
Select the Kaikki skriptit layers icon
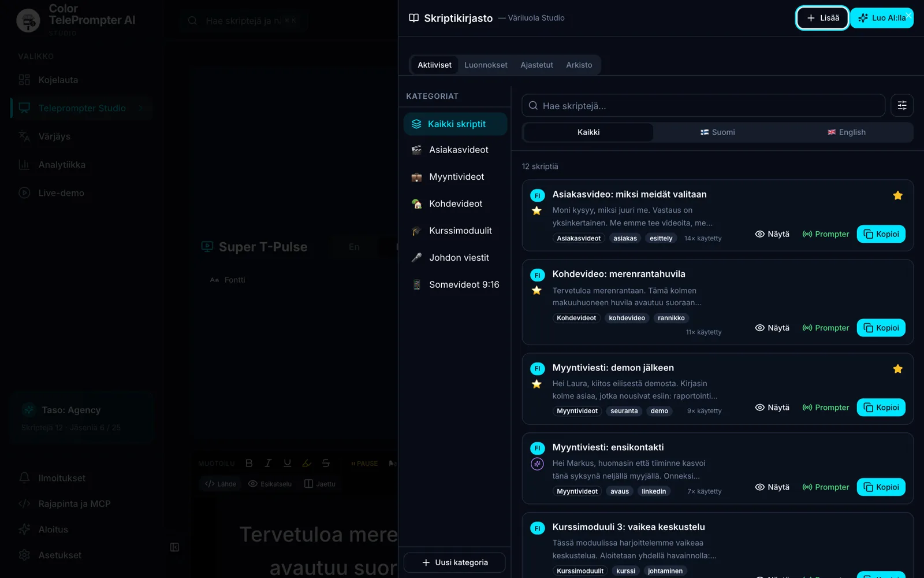[x=416, y=124]
